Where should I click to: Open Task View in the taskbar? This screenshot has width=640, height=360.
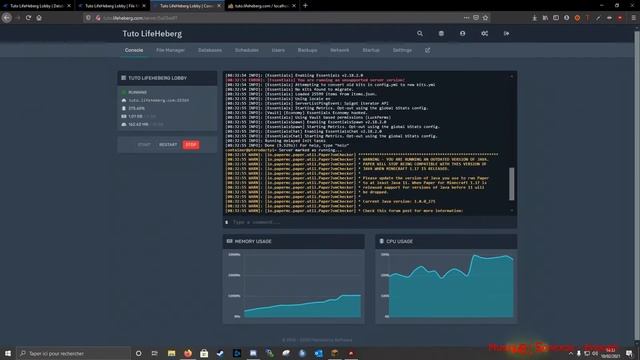tap(155, 353)
